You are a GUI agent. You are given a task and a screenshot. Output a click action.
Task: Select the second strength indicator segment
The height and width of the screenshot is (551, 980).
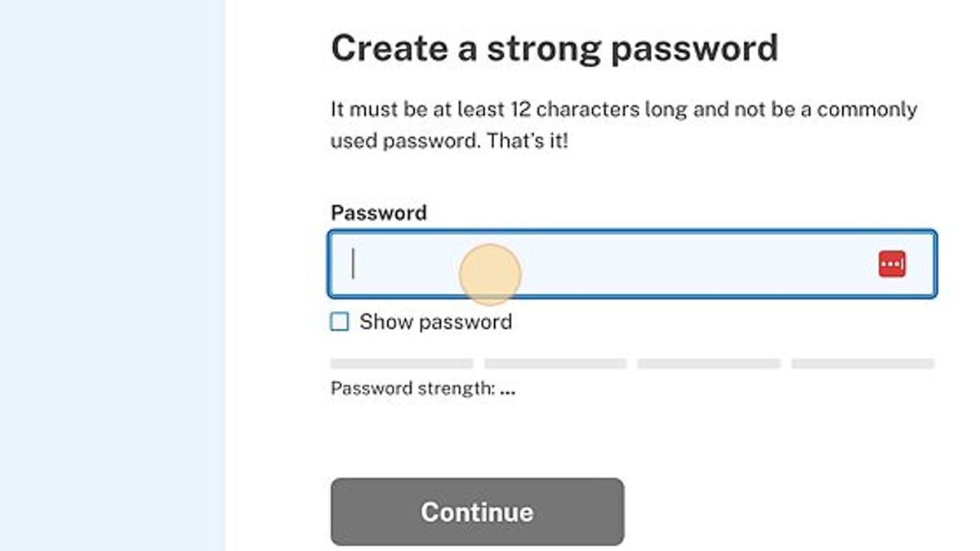(x=555, y=362)
